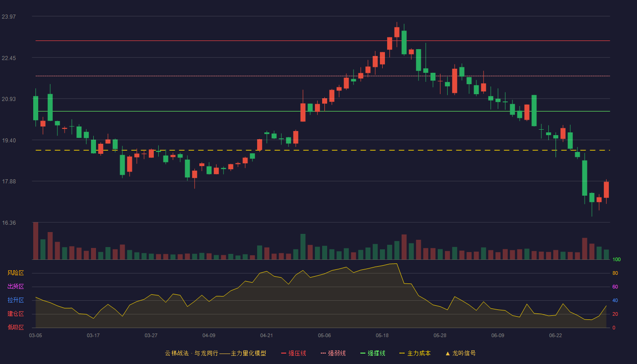The width and height of the screenshot is (637, 364).
Task: Click the yellow dashed 主力成本 line
Action: coord(323,150)
